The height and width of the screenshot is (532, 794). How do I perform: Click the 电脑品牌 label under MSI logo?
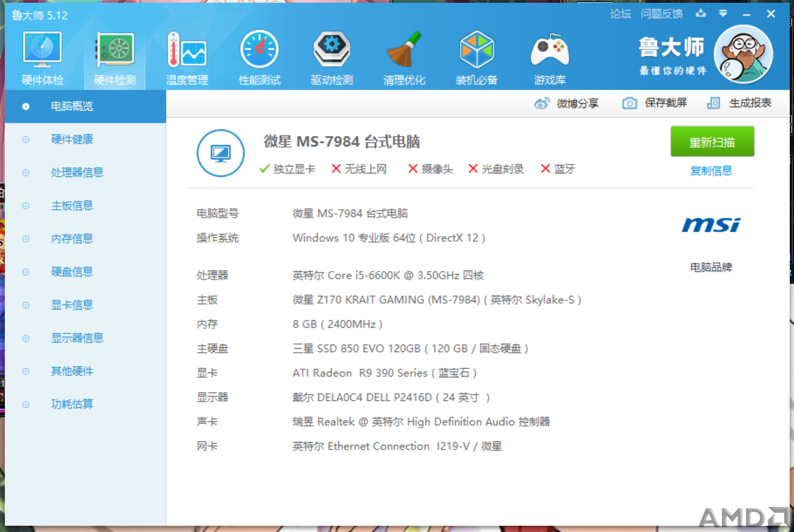click(711, 267)
